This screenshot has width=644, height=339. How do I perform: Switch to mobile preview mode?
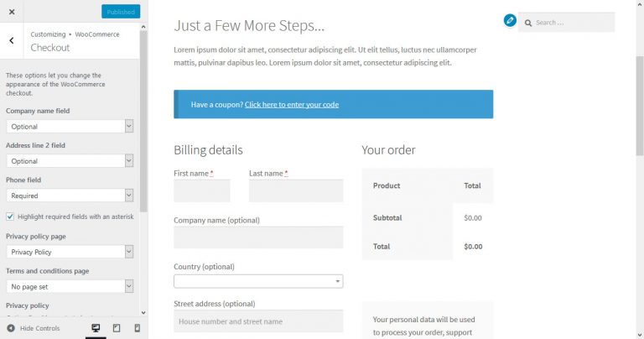point(138,328)
